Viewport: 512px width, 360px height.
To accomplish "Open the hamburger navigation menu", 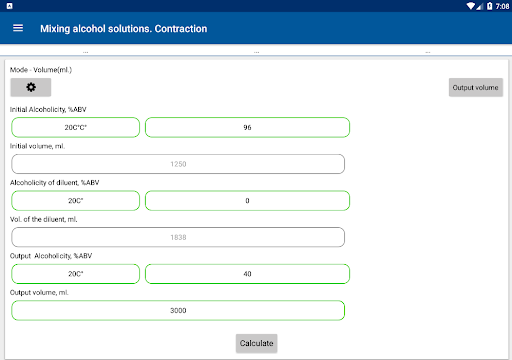I will click(18, 28).
